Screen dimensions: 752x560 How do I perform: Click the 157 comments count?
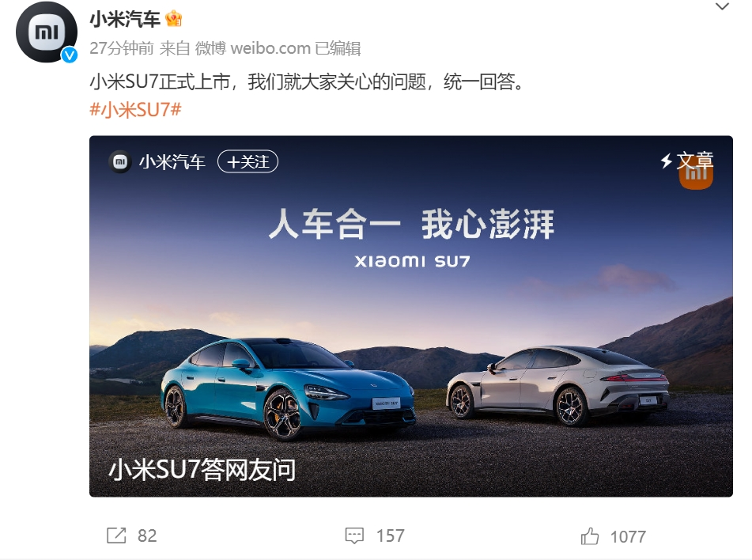(390, 535)
